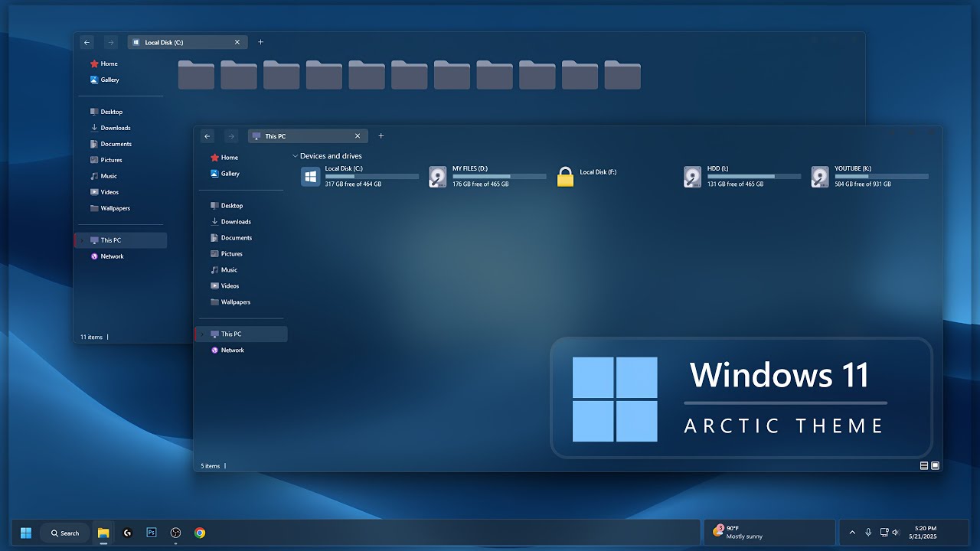
Task: Open Documents in the This PC window sidebar
Action: point(230,238)
